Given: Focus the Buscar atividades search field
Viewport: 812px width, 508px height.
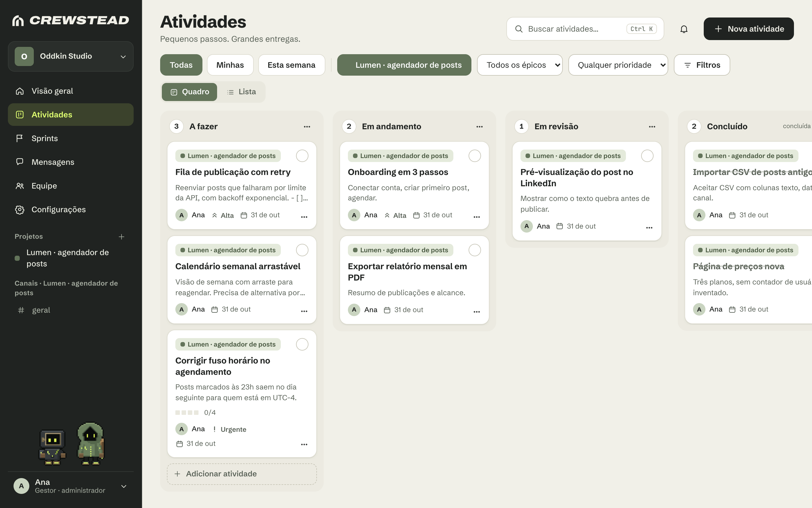Looking at the screenshot, I should (585, 29).
